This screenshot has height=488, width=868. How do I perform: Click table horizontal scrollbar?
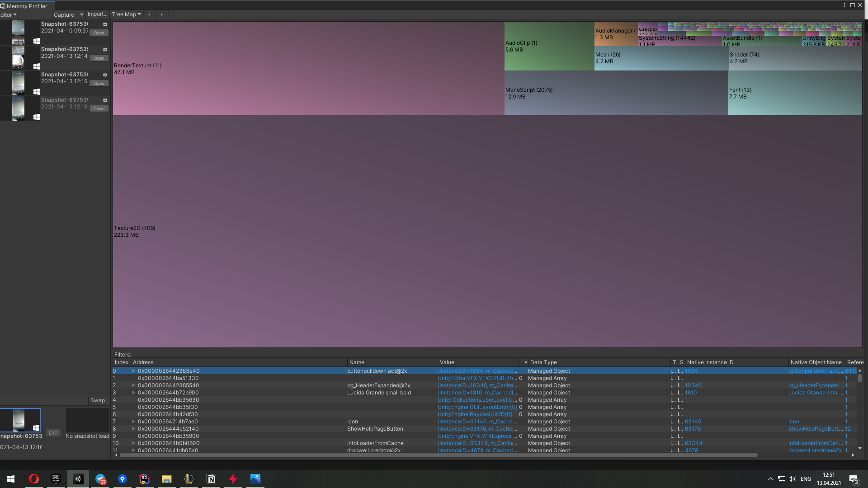click(x=439, y=455)
